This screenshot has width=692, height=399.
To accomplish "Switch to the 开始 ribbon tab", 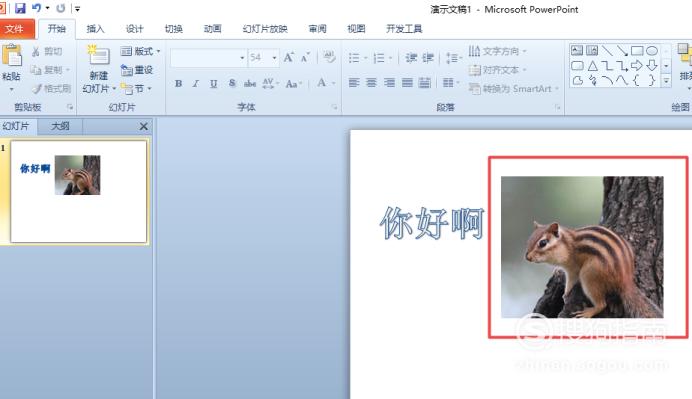I will [56, 29].
